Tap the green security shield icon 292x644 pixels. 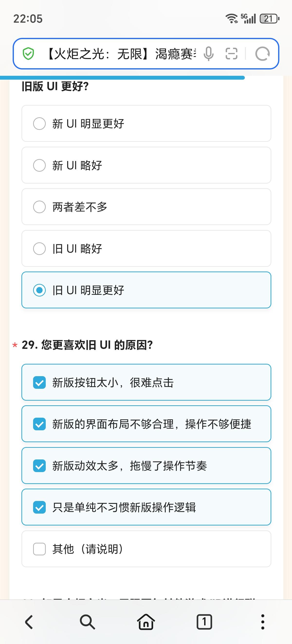pyautogui.click(x=28, y=54)
